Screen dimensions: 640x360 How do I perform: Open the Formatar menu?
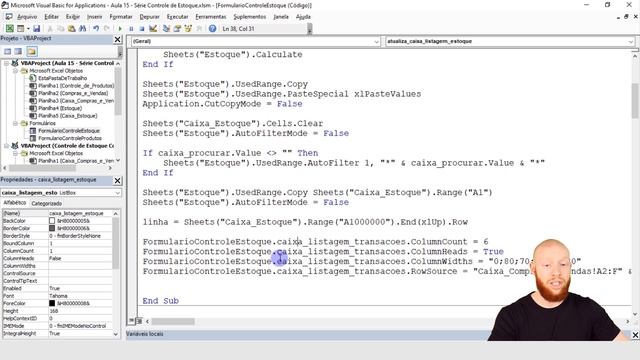121,17
